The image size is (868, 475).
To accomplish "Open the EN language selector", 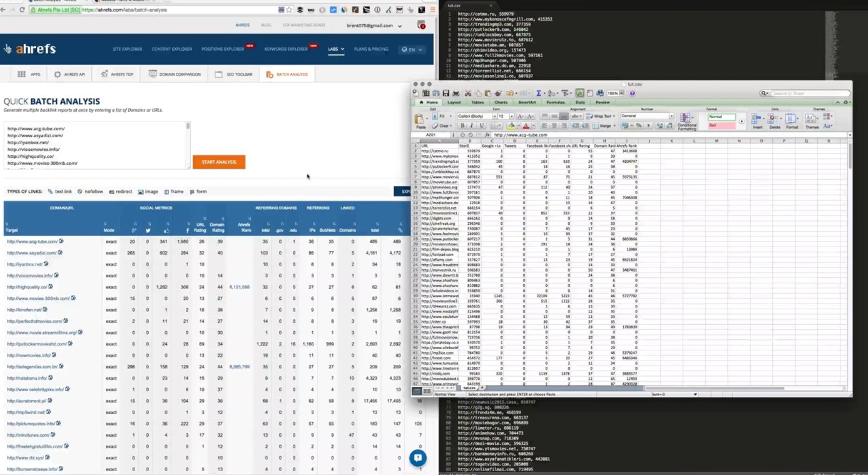I will coord(412,49).
